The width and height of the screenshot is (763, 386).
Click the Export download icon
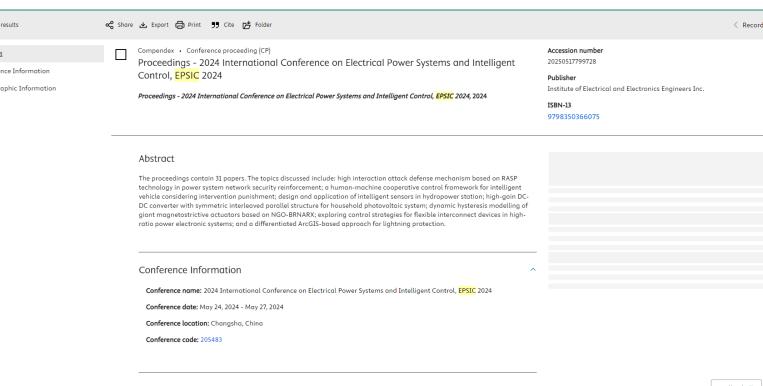tap(143, 25)
